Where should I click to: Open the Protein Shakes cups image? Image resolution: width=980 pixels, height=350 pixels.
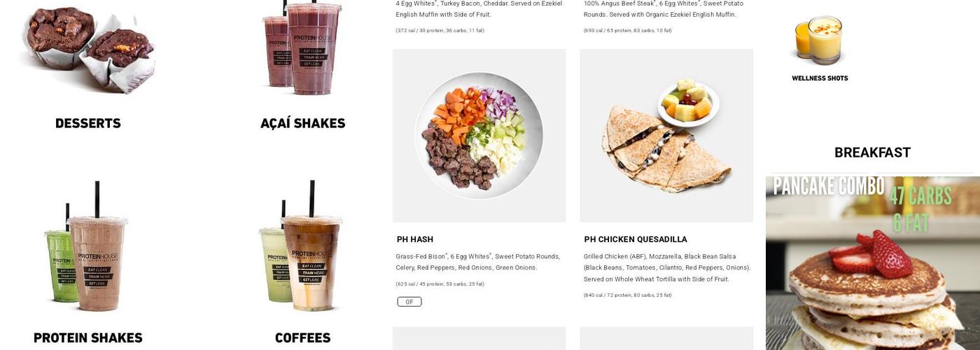(87, 246)
